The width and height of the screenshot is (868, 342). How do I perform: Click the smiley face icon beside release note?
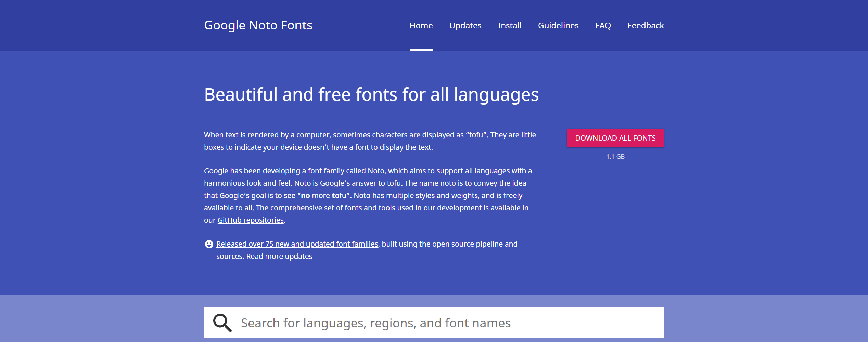[x=209, y=244]
